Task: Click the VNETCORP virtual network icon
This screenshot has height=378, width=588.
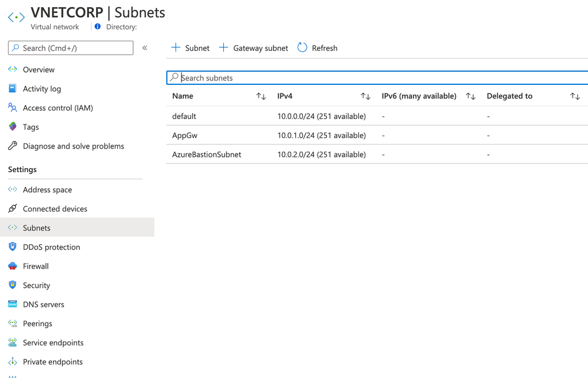Action: click(x=16, y=17)
